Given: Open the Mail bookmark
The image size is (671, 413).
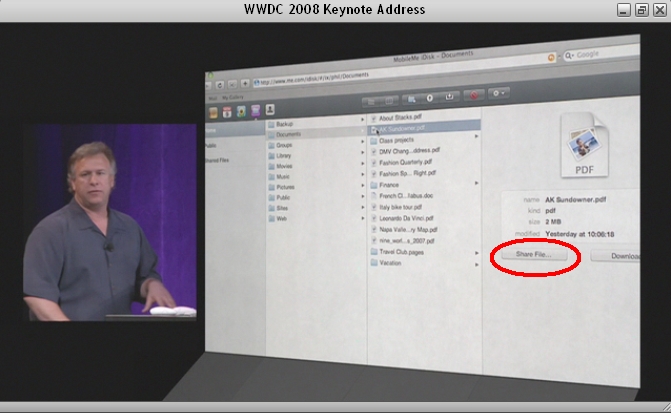Looking at the screenshot, I should click(212, 98).
